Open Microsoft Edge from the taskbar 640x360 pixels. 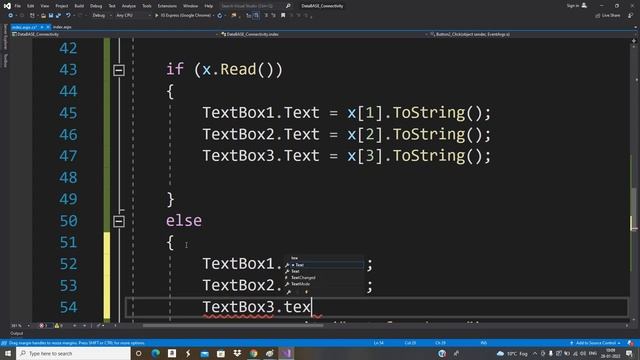click(x=156, y=353)
